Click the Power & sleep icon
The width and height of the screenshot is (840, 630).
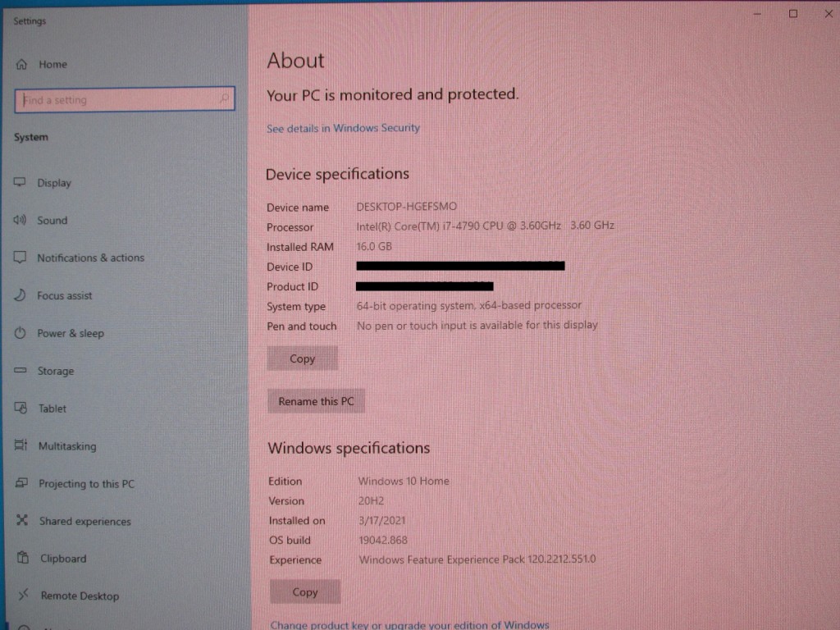pyautogui.click(x=20, y=333)
